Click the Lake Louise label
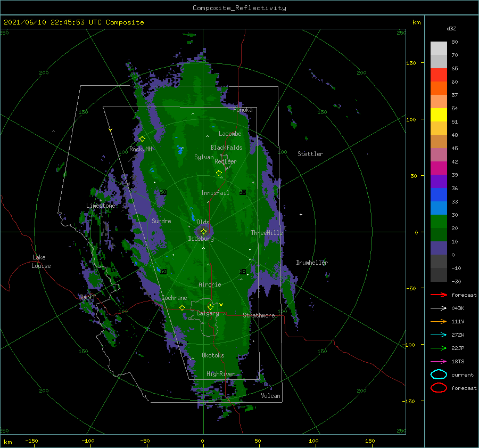The image size is (479, 448). 41,262
